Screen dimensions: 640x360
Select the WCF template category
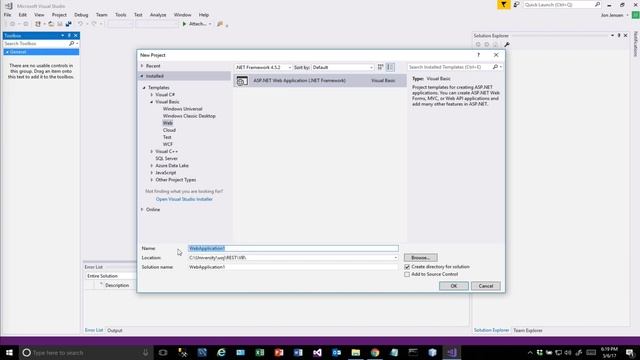coord(168,144)
